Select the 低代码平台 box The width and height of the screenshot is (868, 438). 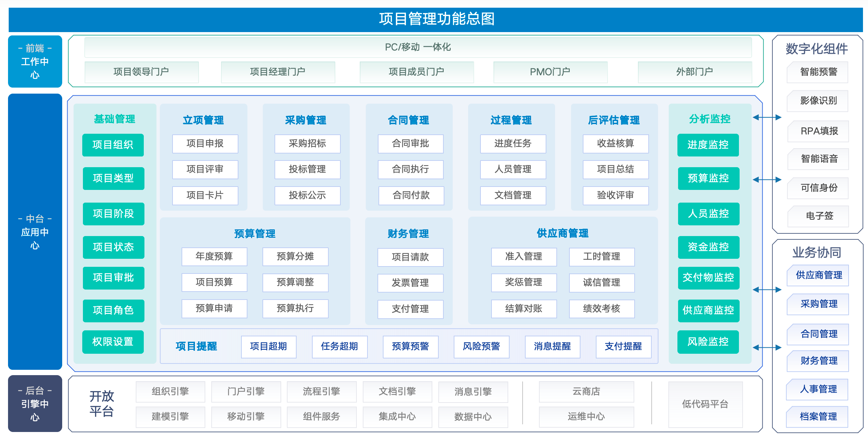click(x=705, y=404)
